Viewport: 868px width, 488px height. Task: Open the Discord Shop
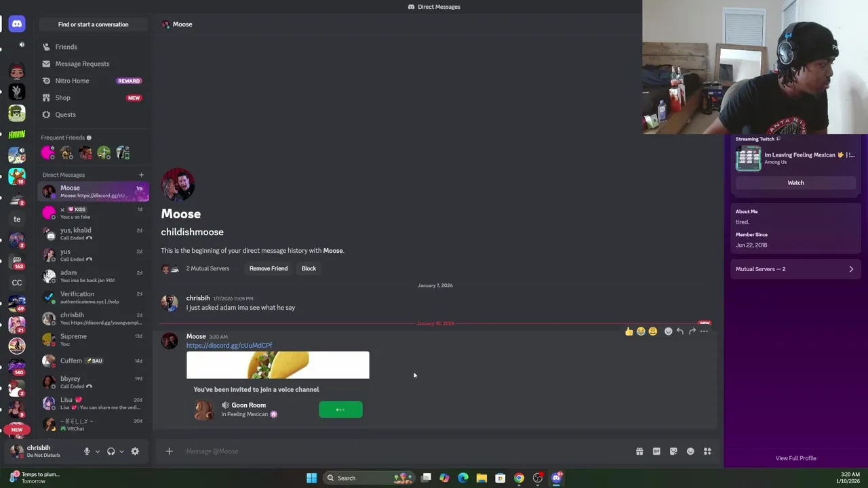94,98
